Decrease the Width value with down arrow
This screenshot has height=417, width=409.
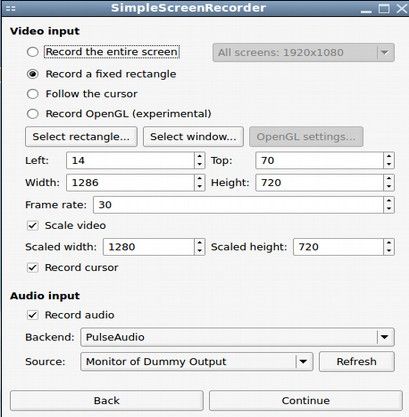click(x=199, y=187)
